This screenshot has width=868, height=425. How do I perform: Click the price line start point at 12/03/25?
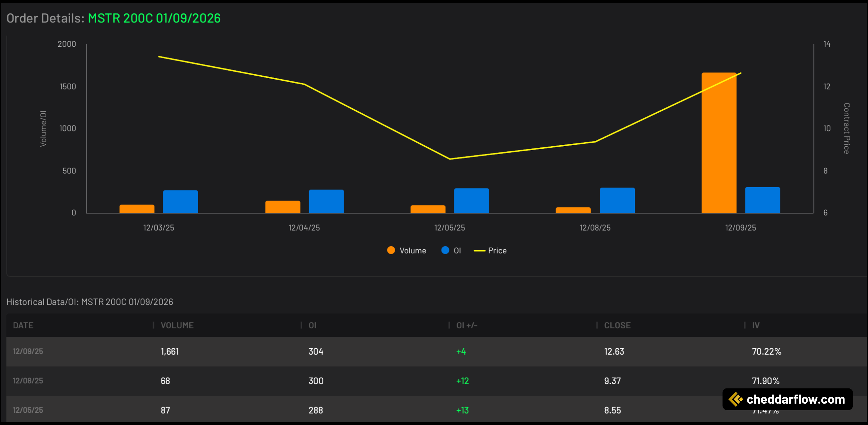pos(159,56)
